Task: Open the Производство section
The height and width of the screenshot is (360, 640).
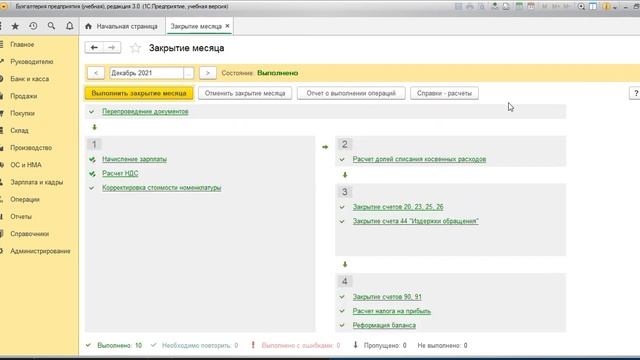Action: (31, 148)
